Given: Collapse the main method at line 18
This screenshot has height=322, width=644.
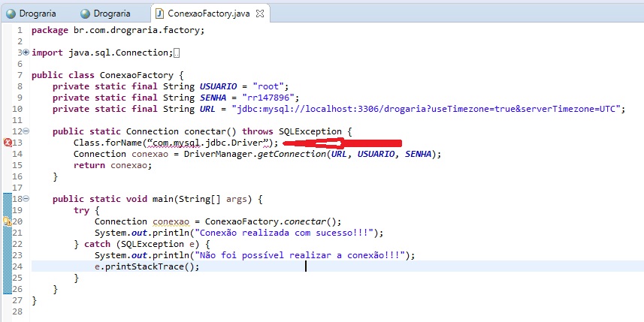Looking at the screenshot, I should 26,199.
